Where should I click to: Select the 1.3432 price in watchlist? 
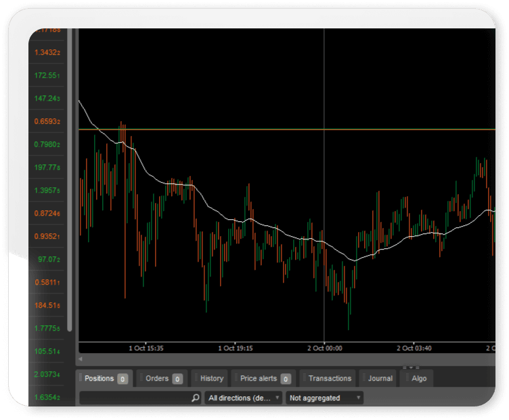point(47,53)
